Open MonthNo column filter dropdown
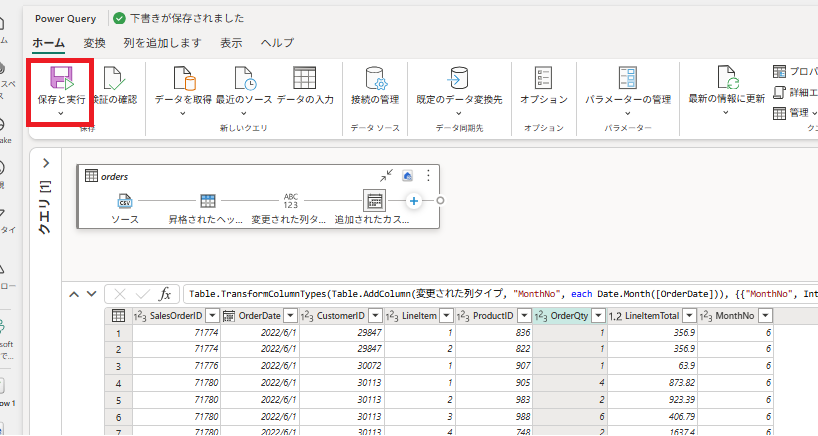Viewport: 818px width, 436px height. (765, 316)
